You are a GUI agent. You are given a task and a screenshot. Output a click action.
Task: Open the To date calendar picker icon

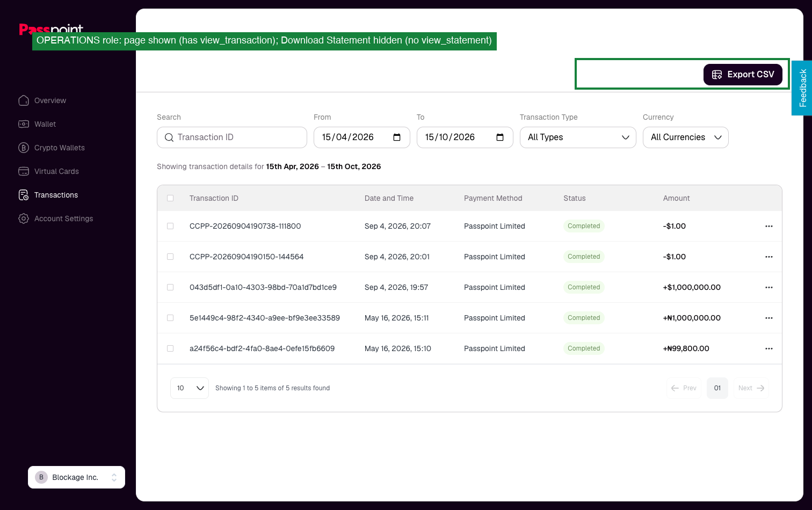500,137
